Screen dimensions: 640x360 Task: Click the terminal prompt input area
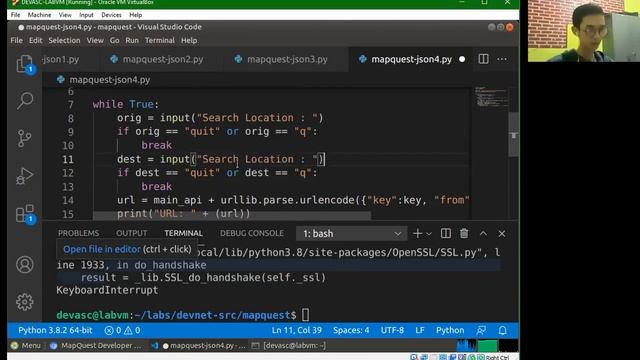coord(305,315)
